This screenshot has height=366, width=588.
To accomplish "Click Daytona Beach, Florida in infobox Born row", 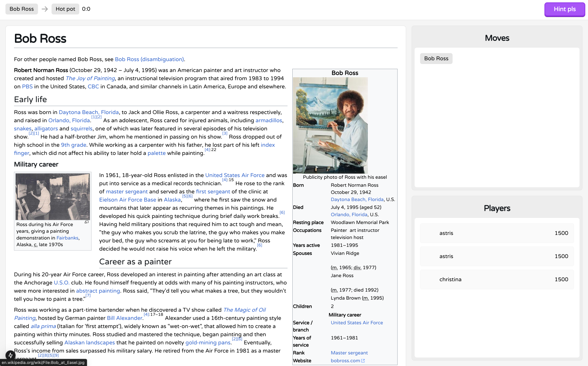I will [x=357, y=200].
